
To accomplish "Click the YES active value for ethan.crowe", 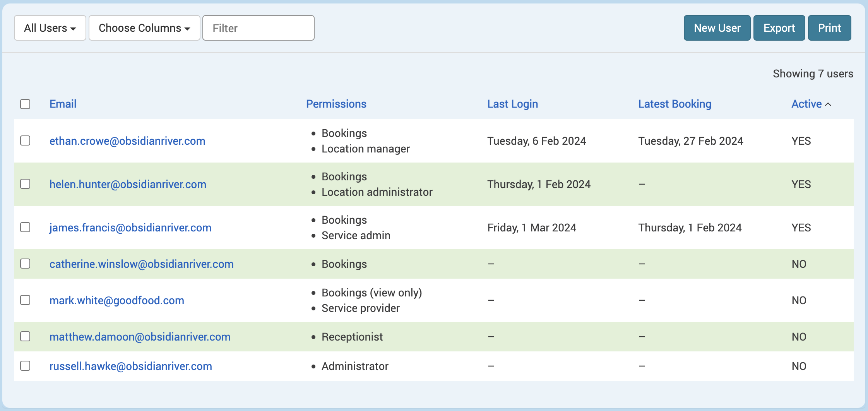I will coord(801,141).
